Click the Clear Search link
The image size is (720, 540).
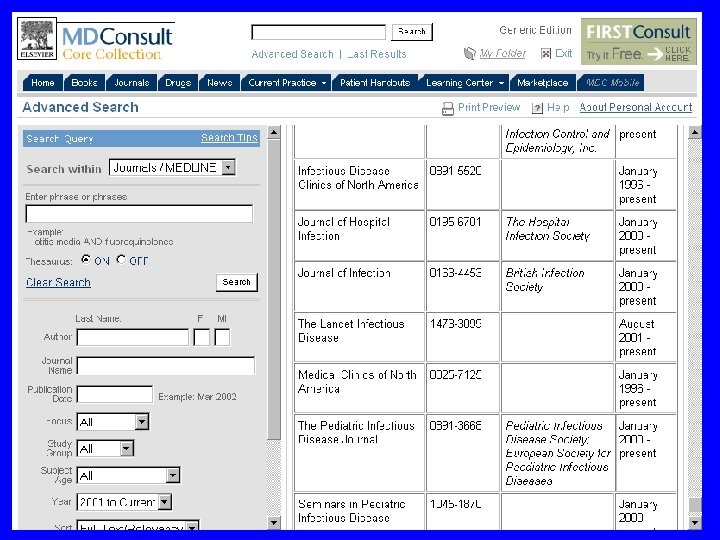coord(58,282)
